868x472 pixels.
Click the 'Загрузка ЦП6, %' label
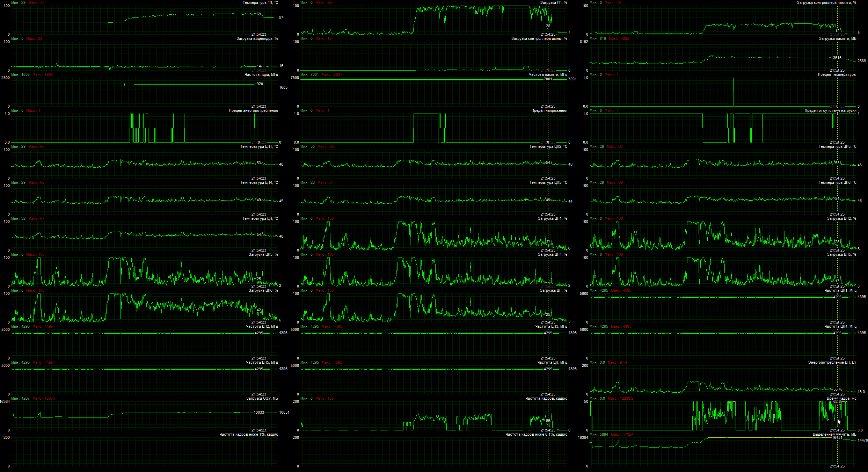point(263,290)
